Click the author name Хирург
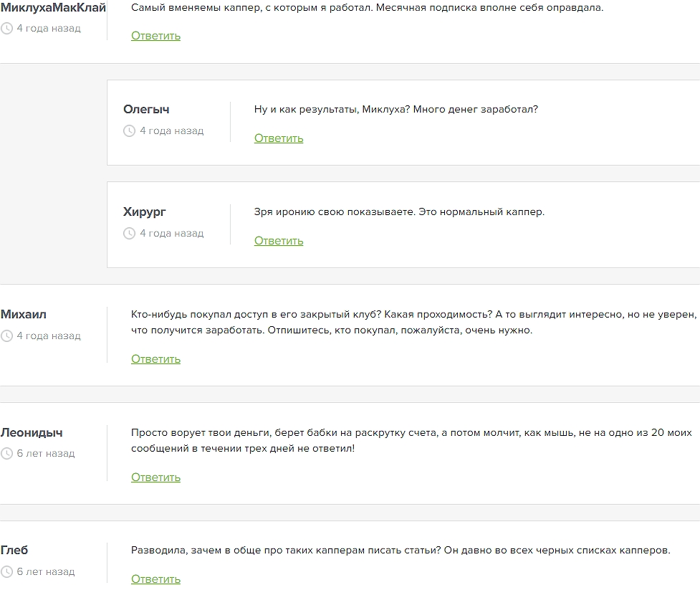 click(145, 212)
